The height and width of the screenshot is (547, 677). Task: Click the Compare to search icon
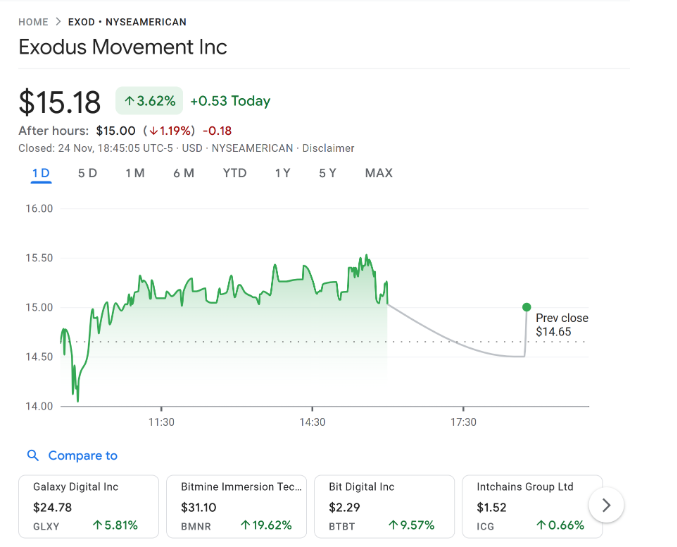(x=33, y=456)
